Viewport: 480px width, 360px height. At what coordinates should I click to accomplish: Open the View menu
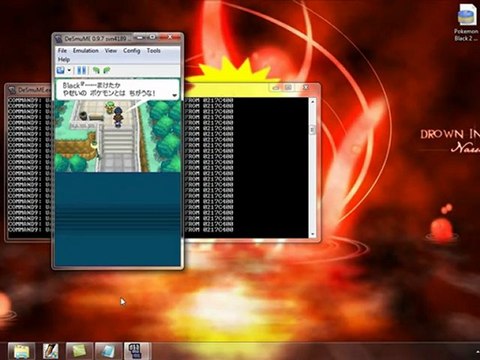click(x=110, y=51)
